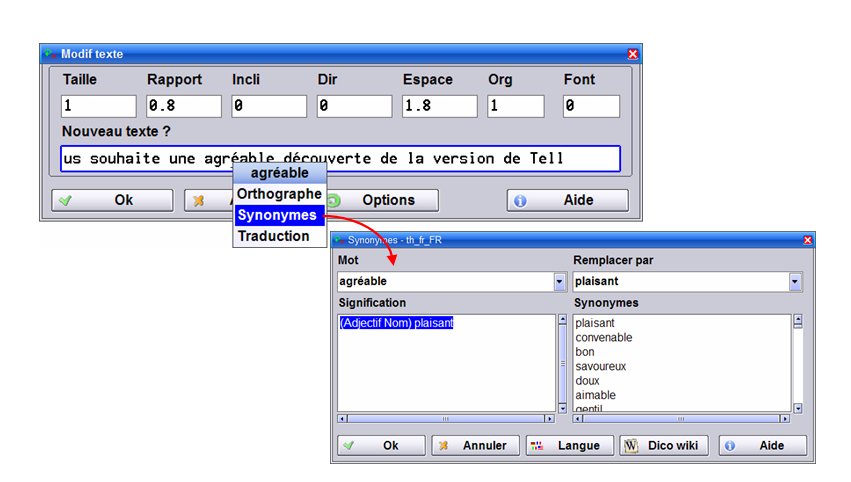Select synonym aimable in the list
This screenshot has height=482, width=851.
pyautogui.click(x=595, y=395)
